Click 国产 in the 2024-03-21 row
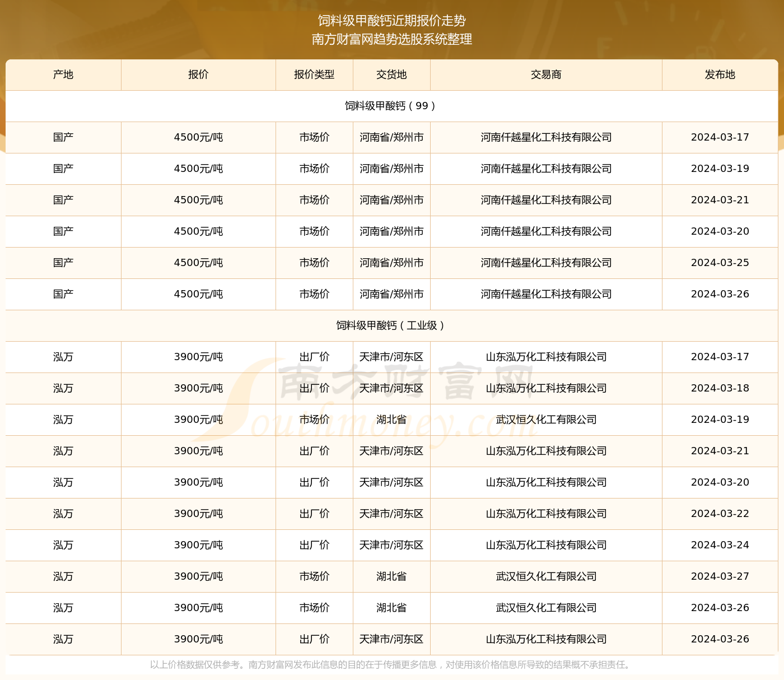 click(x=63, y=200)
